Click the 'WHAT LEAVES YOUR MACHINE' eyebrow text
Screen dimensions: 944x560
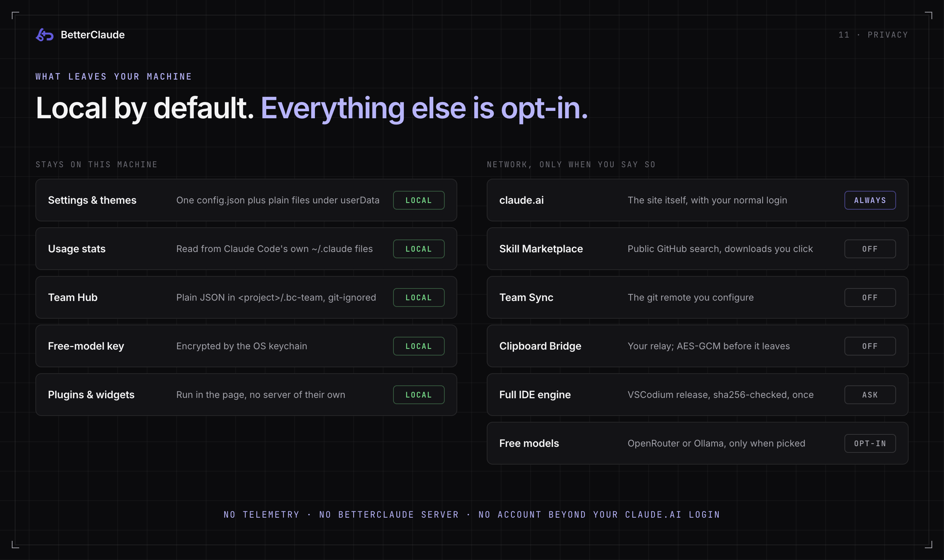114,77
